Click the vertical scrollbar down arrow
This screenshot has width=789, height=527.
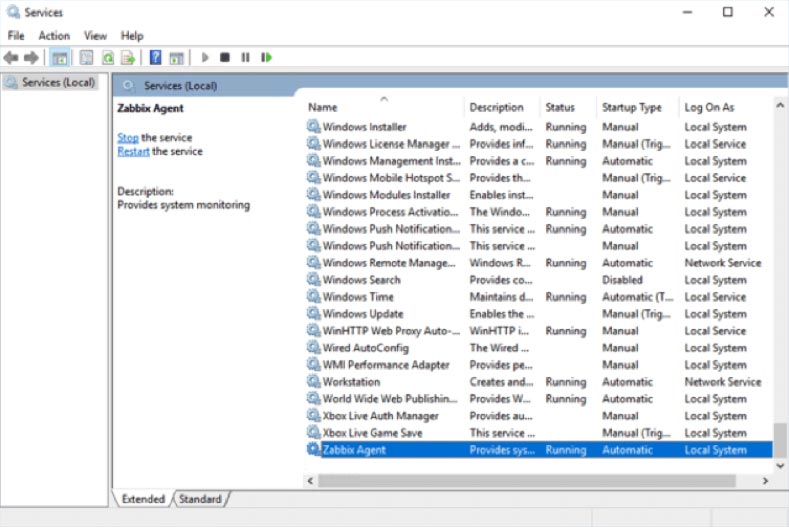pyautogui.click(x=780, y=466)
